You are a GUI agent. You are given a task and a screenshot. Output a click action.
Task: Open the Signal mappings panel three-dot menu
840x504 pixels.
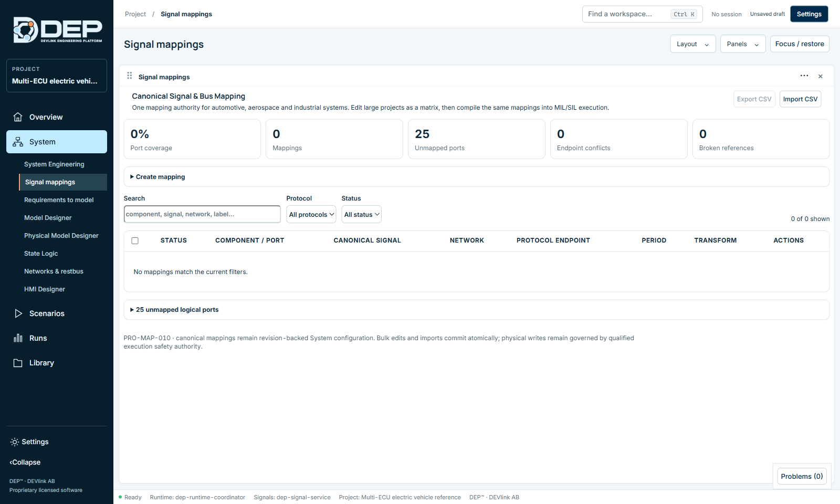[x=804, y=76]
